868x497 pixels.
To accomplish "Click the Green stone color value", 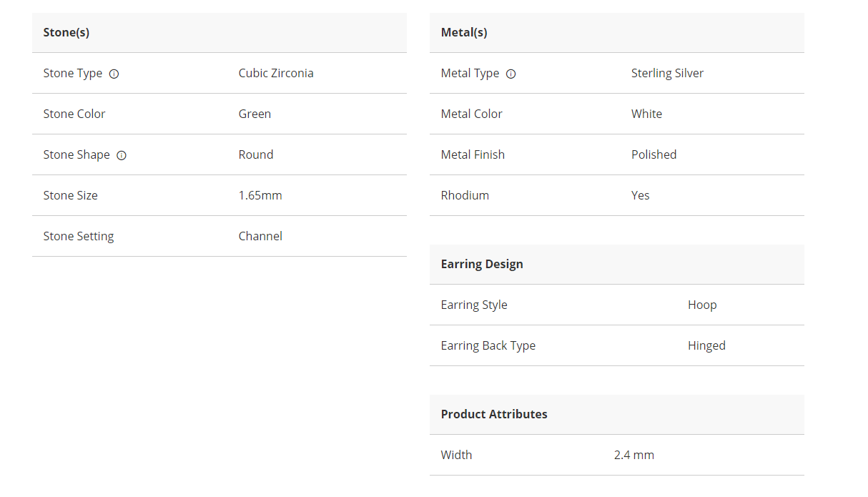I will point(255,114).
